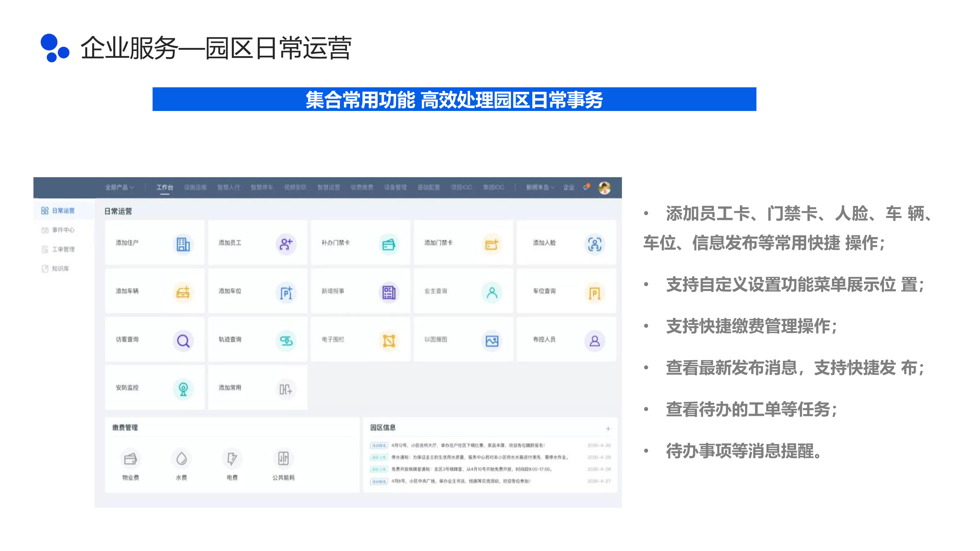Viewport: 980px width, 551px height.
Task: Open the 补办门禁卡 card icon
Action: 389,244
